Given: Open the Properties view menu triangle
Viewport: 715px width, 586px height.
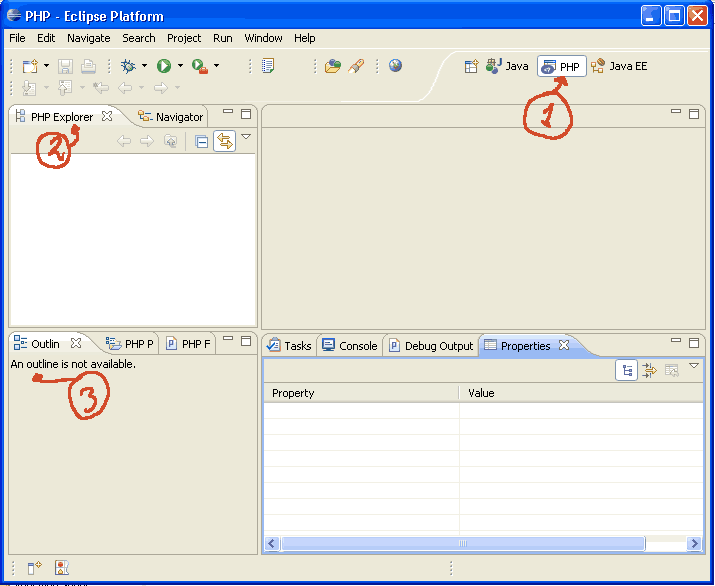Looking at the screenshot, I should (x=694, y=365).
